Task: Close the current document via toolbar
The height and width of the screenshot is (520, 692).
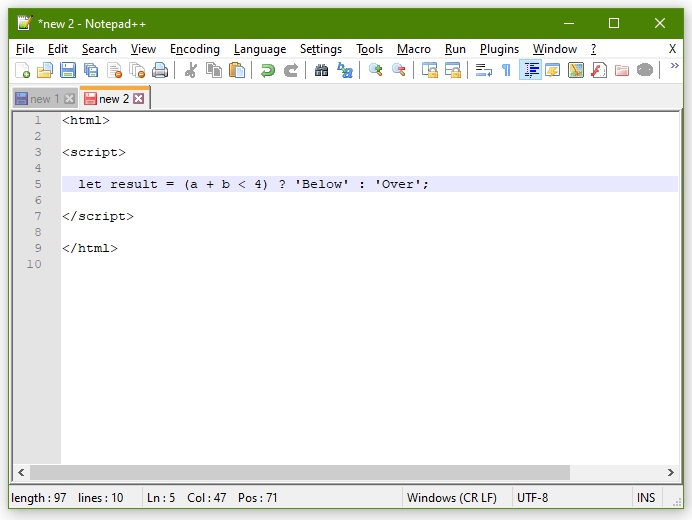Action: (114, 70)
